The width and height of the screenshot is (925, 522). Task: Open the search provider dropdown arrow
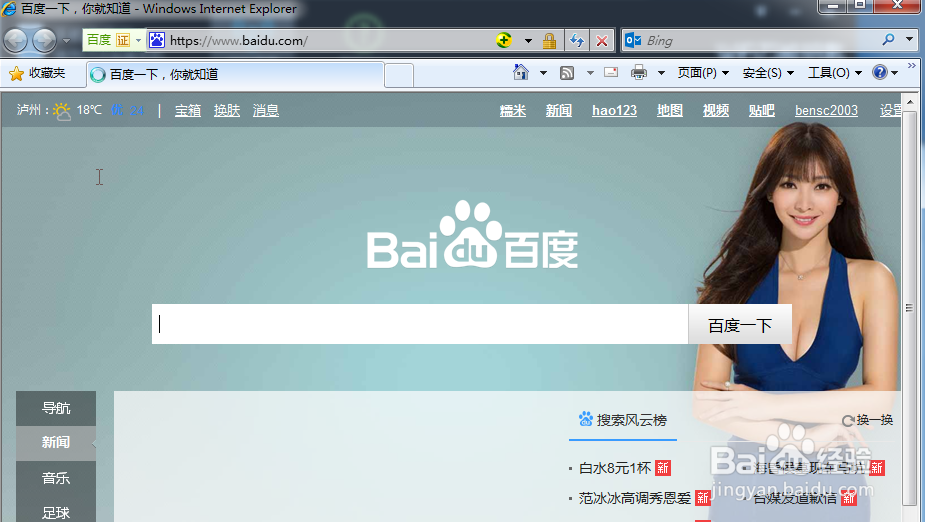coord(909,40)
